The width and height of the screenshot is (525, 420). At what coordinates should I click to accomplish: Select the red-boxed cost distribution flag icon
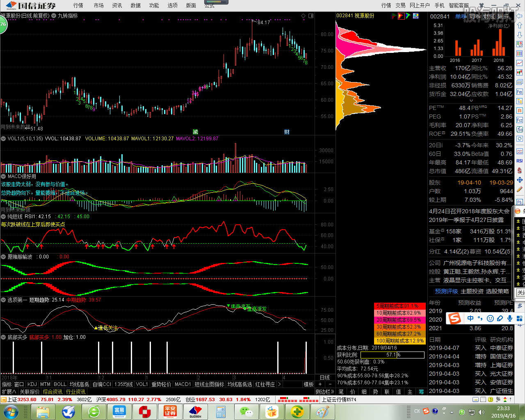(x=402, y=16)
